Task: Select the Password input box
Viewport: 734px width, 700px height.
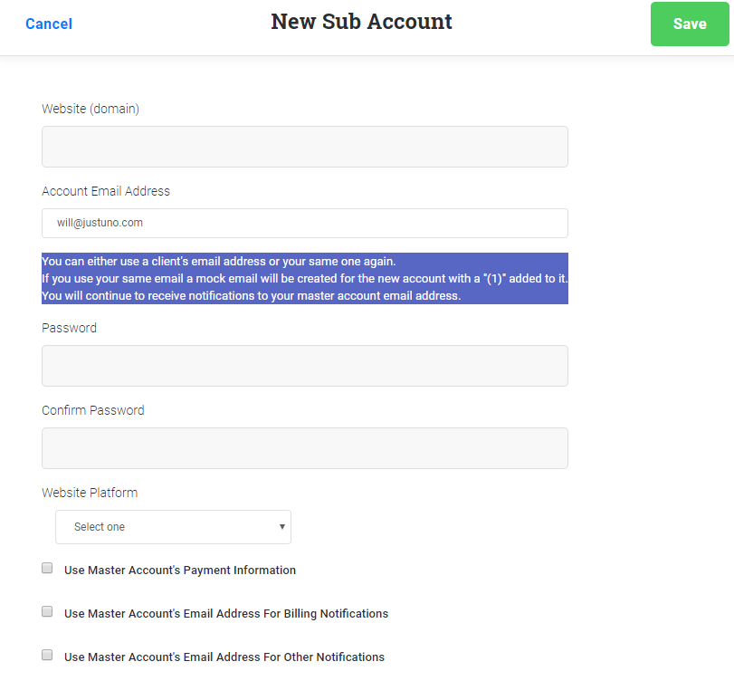Action: [304, 366]
